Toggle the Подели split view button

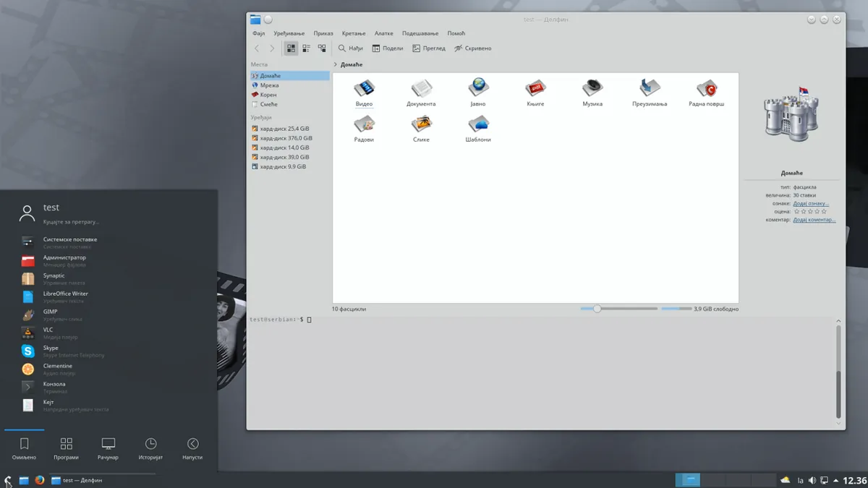(388, 48)
